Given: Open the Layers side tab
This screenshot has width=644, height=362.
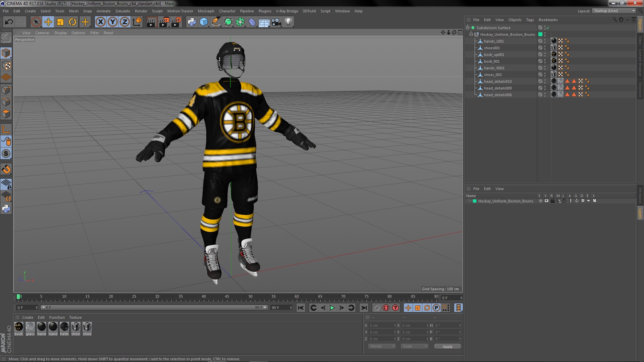Looking at the screenshot, I should (640, 214).
